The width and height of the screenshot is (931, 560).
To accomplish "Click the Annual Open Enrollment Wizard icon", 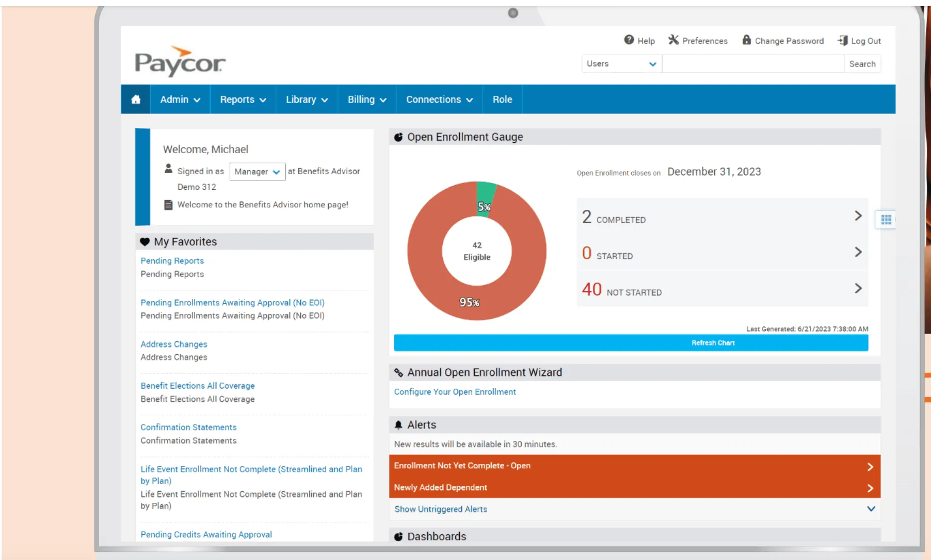I will click(398, 372).
